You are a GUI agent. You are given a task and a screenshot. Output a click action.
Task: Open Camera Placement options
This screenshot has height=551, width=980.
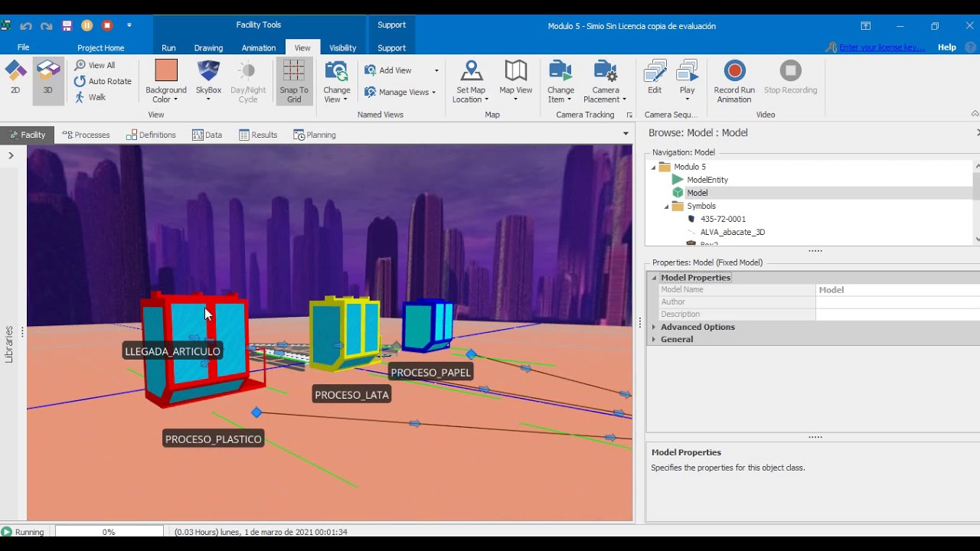click(x=605, y=81)
